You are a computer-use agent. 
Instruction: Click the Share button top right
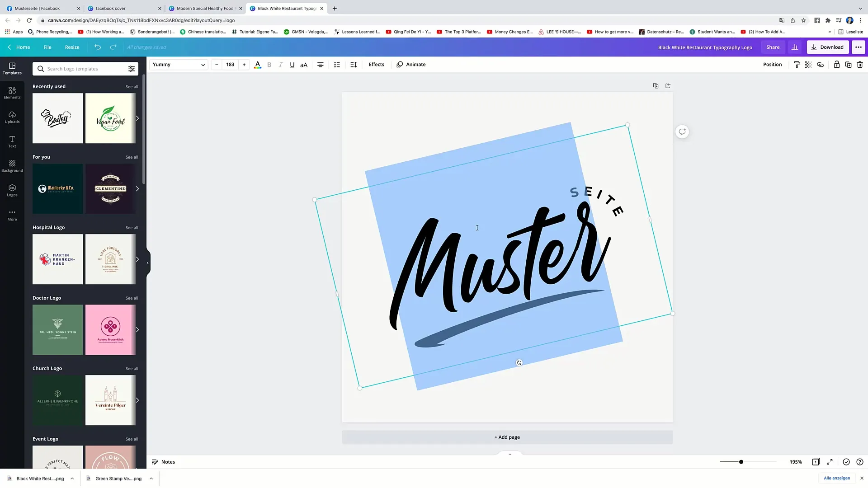[773, 47]
